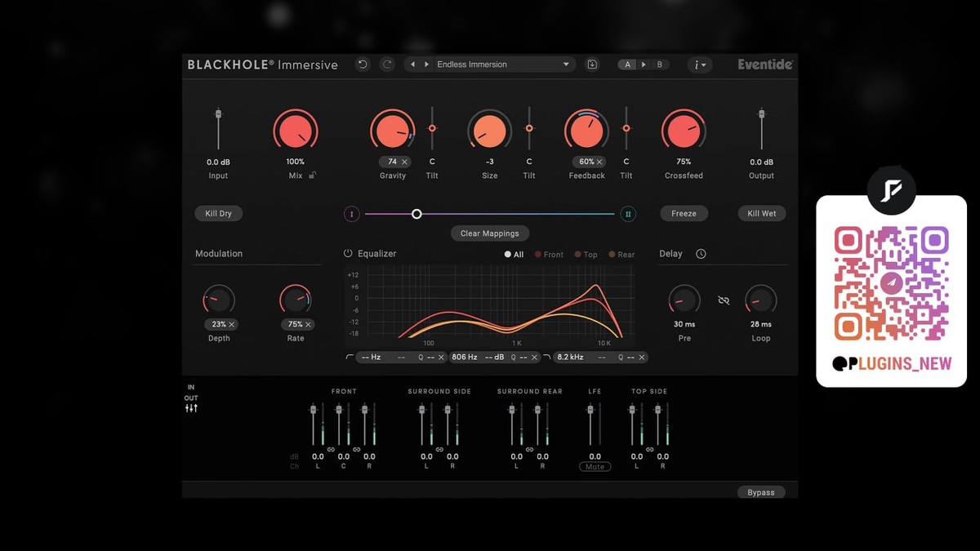Remove the Gravity 74 mapping with its X
This screenshot has height=551, width=980.
tap(404, 162)
